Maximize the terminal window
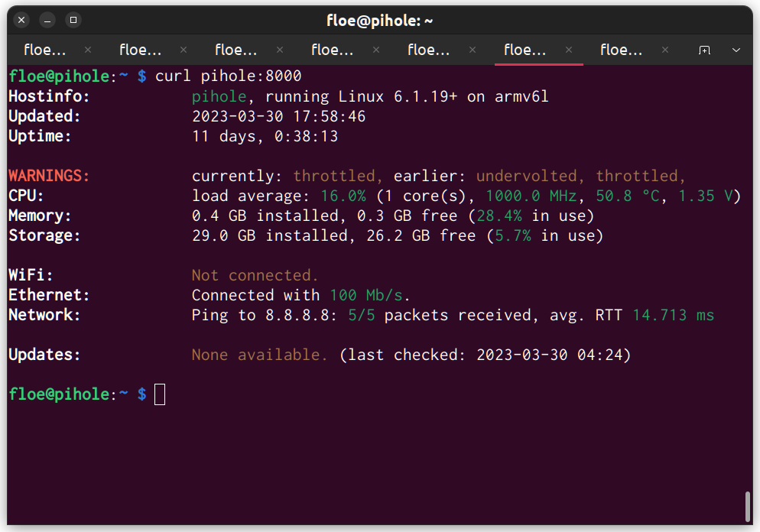The image size is (760, 532). 73,20
